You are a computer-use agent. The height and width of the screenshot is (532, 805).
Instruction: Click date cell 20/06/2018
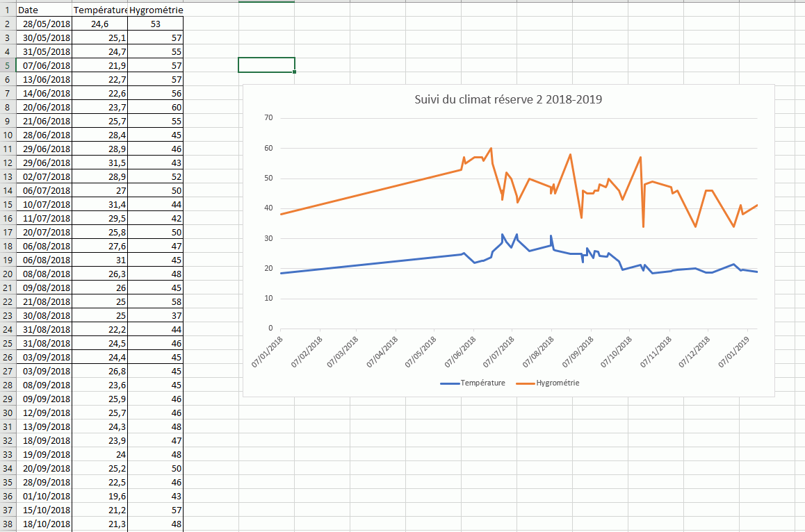44,107
